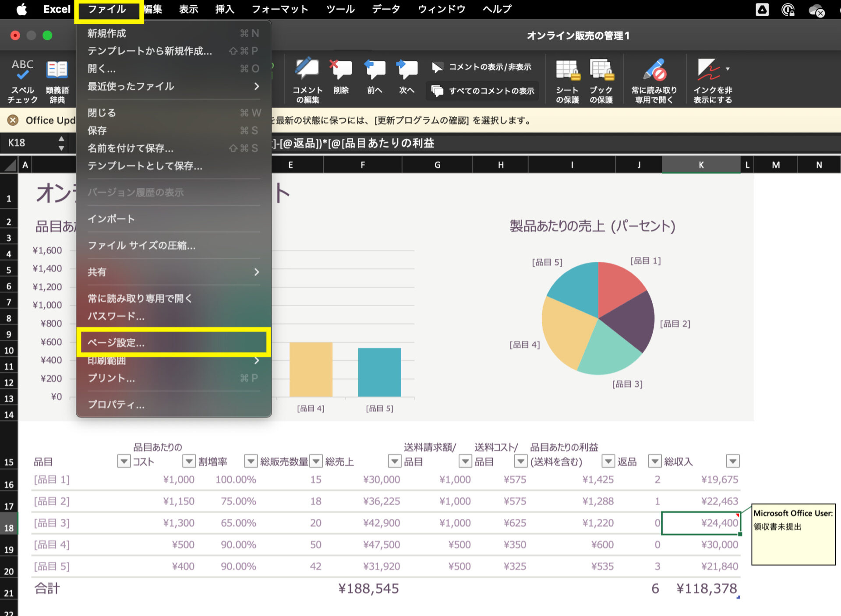
Task: Dismiss the Office Update notification bar
Action: [x=13, y=120]
